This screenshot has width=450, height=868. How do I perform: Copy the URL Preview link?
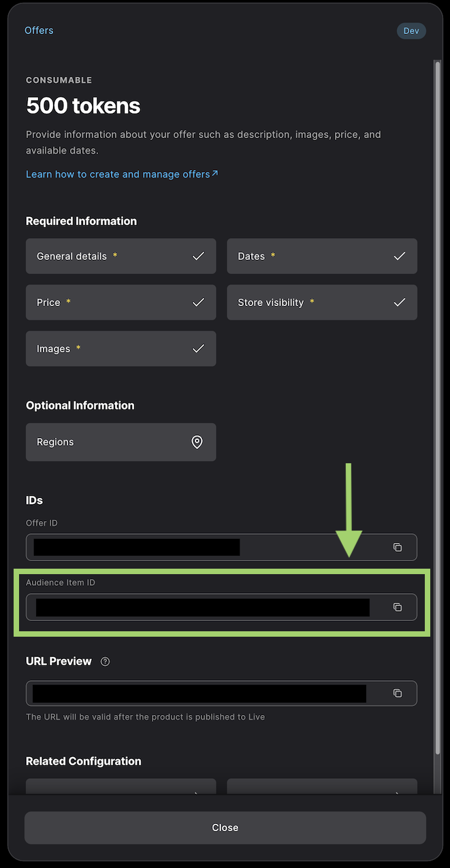coord(398,693)
